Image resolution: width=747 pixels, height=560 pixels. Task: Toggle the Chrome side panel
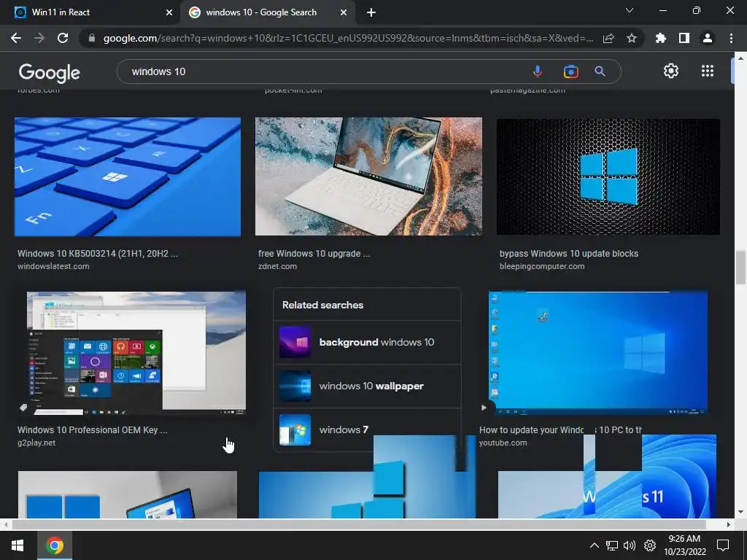point(684,38)
